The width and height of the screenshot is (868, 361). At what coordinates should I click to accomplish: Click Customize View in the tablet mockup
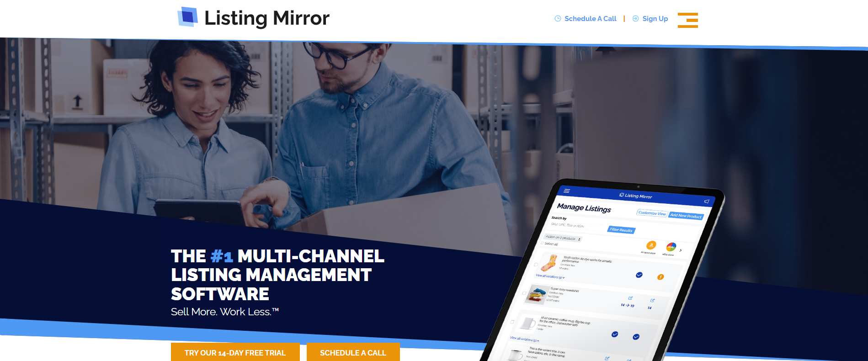(652, 213)
